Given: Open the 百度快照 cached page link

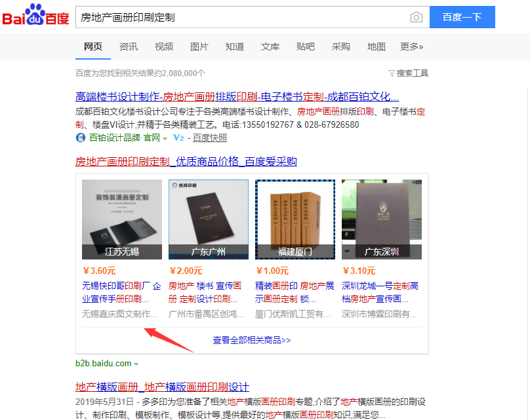Looking at the screenshot, I should point(209,138).
